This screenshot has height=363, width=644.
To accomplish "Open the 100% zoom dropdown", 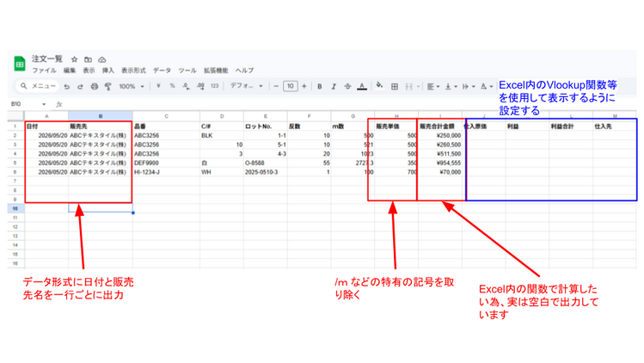I will pos(132,86).
